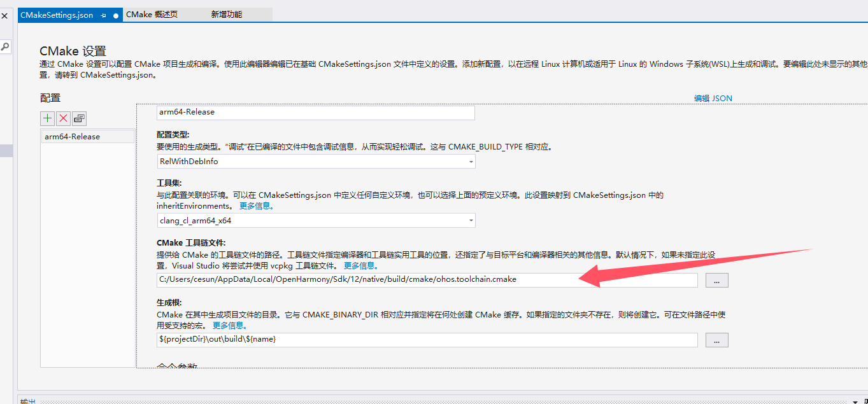Click the ohos.toolchain.cmake path input field
Viewport: 868px width, 404px height.
pyautogui.click(x=427, y=280)
